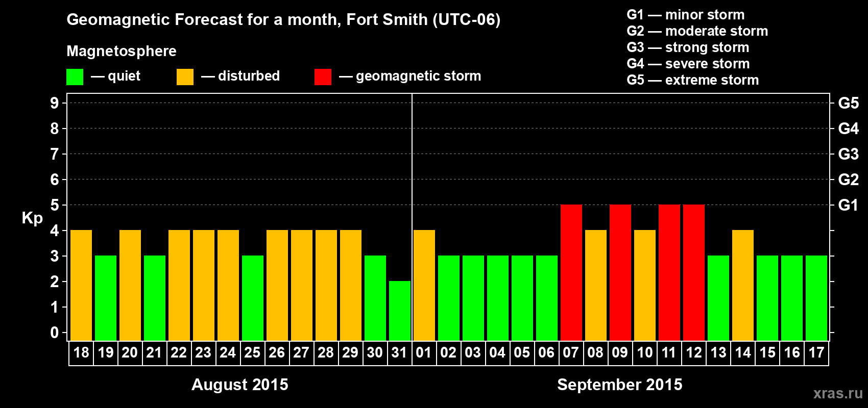Click date label 28 on the axis
The height and width of the screenshot is (408, 868).
[326, 353]
